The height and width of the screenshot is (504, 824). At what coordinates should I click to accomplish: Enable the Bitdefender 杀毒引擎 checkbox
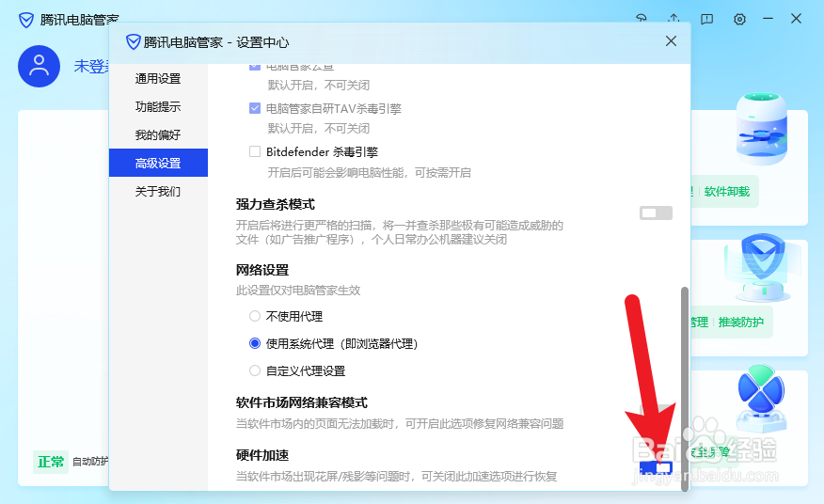coord(255,152)
